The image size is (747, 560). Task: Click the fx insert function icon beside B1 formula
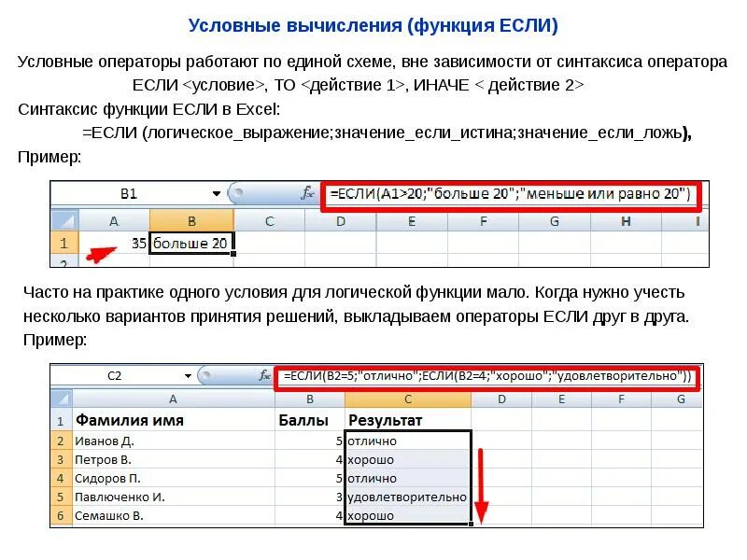click(307, 193)
